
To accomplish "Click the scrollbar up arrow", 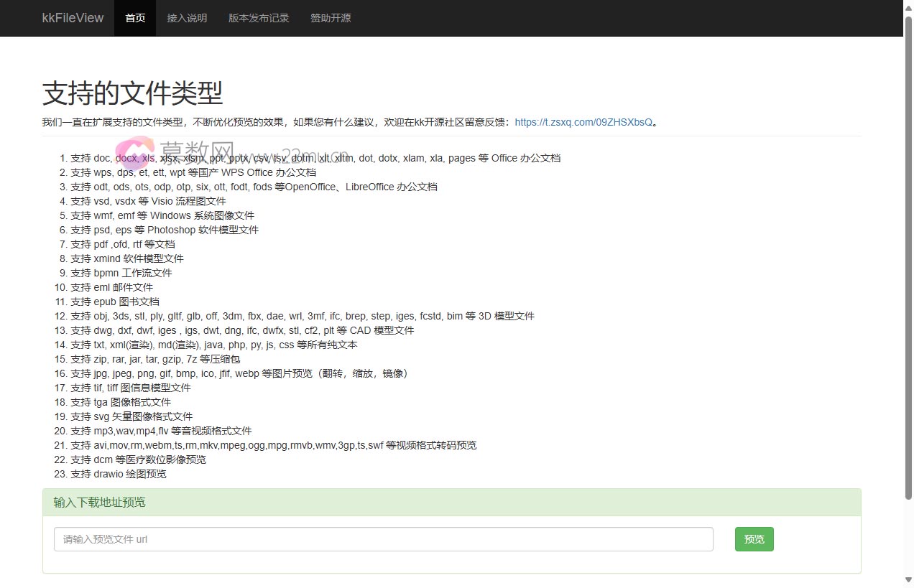I will coord(908,6).
